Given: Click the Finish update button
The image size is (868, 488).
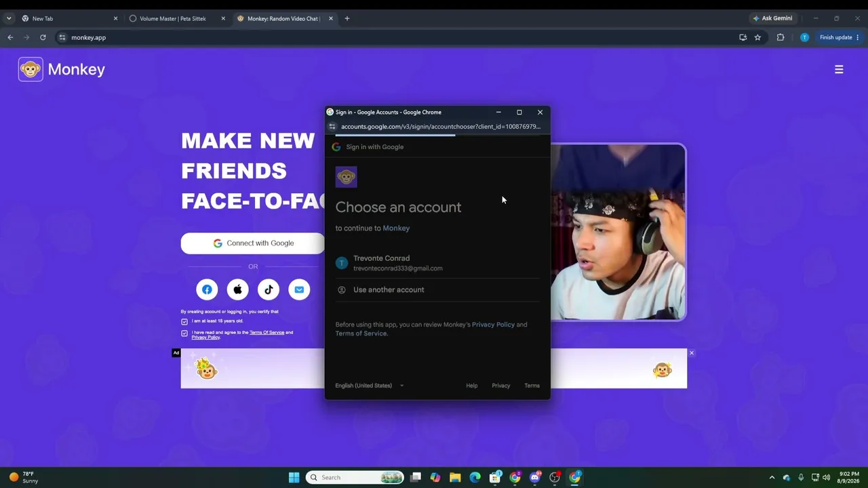Looking at the screenshot, I should click(x=839, y=37).
